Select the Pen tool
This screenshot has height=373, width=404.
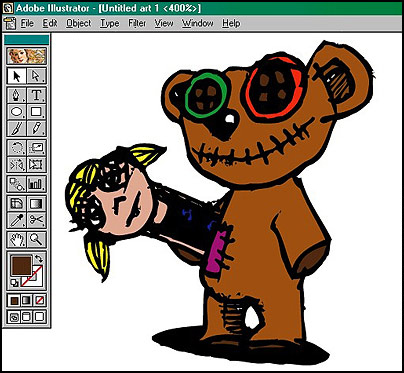tap(17, 95)
